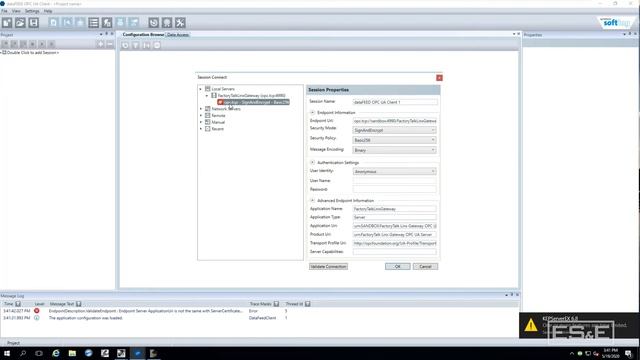Select 'The application configuration was loaded' message
The image size is (640, 360).
coord(86,318)
